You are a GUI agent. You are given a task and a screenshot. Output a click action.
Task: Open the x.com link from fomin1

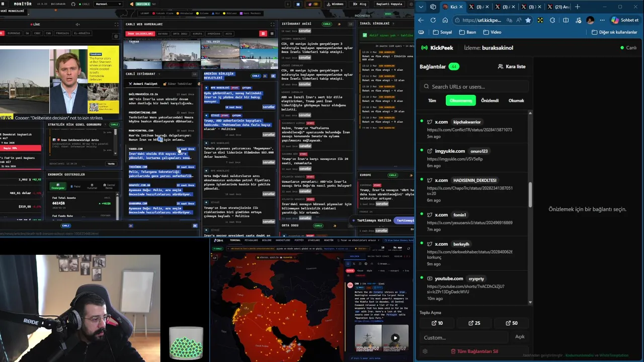tap(469, 223)
